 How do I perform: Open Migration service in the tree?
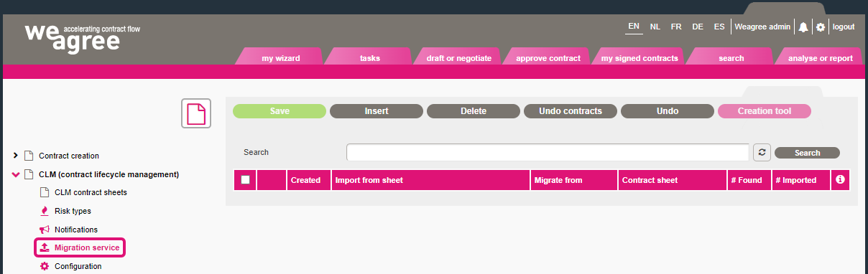point(87,247)
